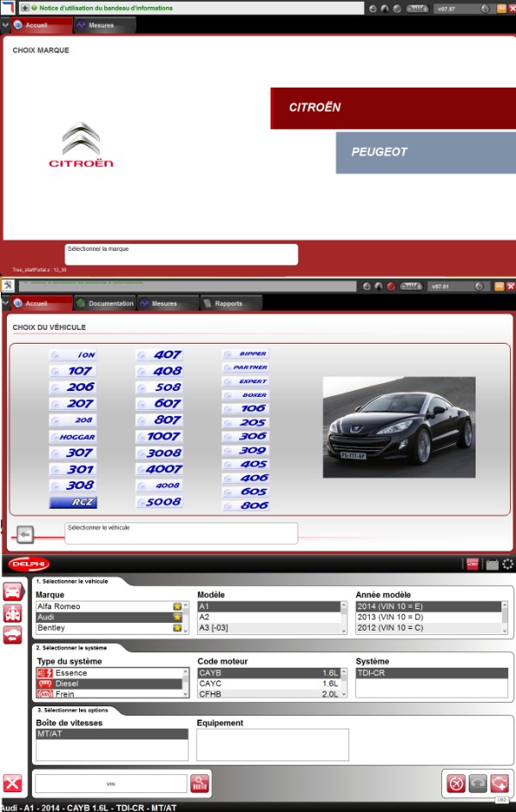This screenshot has width=516, height=812.
Task: Click the red round icon in Peugeot title bar
Action: [x=391, y=286]
